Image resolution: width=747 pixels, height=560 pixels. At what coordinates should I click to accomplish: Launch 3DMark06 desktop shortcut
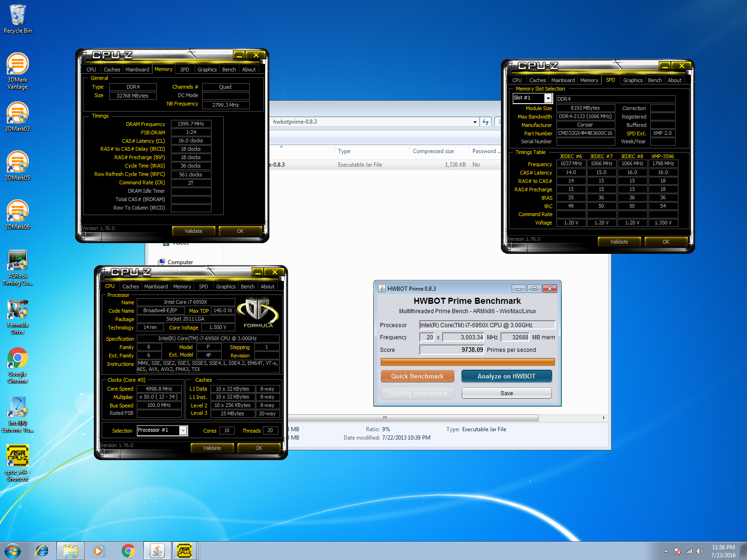18,215
